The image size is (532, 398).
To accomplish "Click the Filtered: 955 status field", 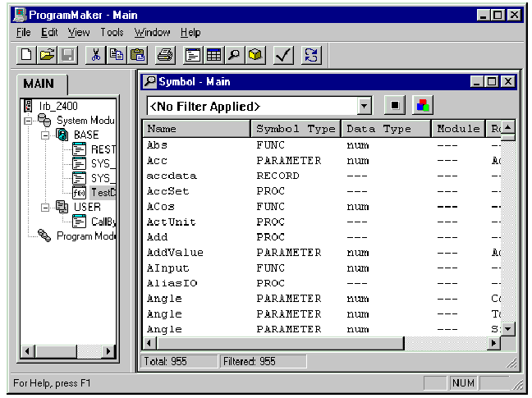I will [x=264, y=361].
